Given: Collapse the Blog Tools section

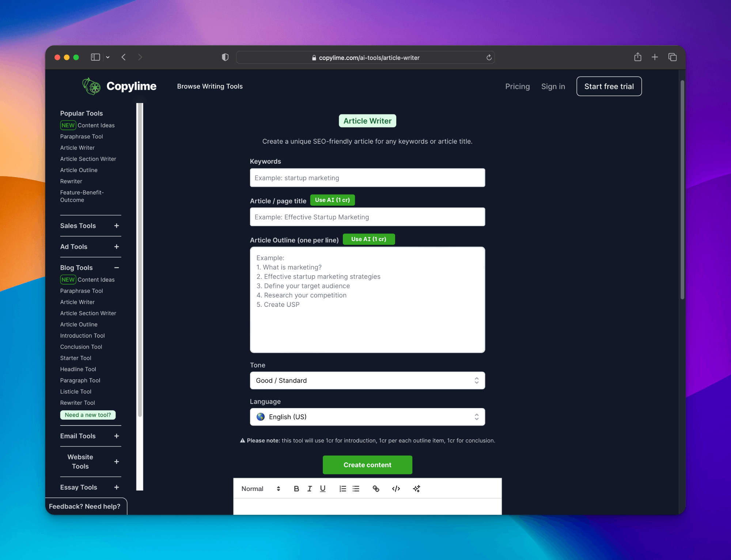Looking at the screenshot, I should [x=117, y=268].
